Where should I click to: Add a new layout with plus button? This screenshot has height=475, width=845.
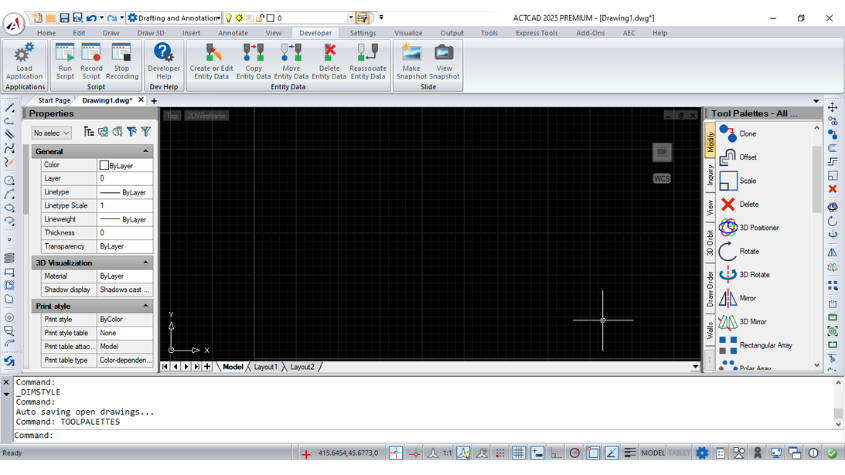coord(207,367)
